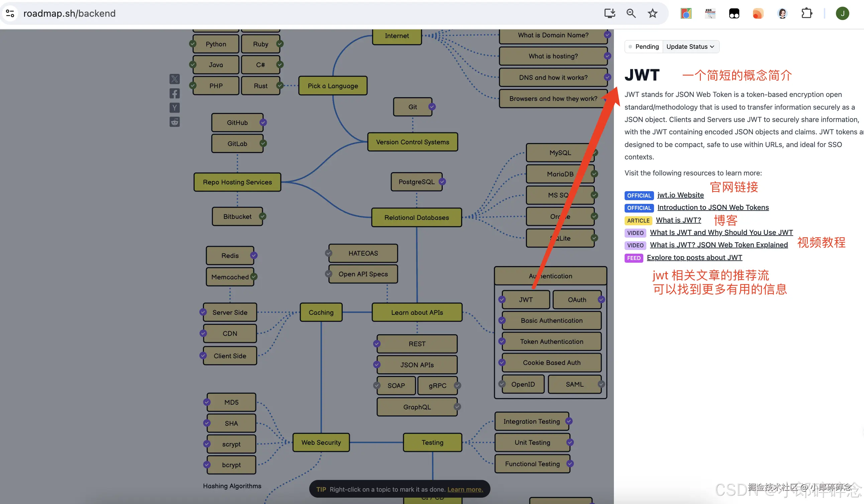The image size is (864, 504).
Task: Click the Reddit share icon
Action: pyautogui.click(x=175, y=122)
